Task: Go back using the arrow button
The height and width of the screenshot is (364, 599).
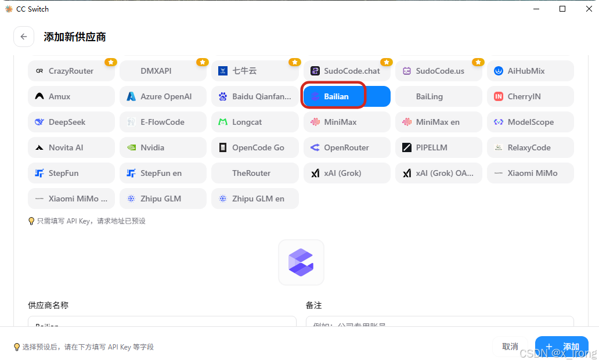Action: click(24, 37)
